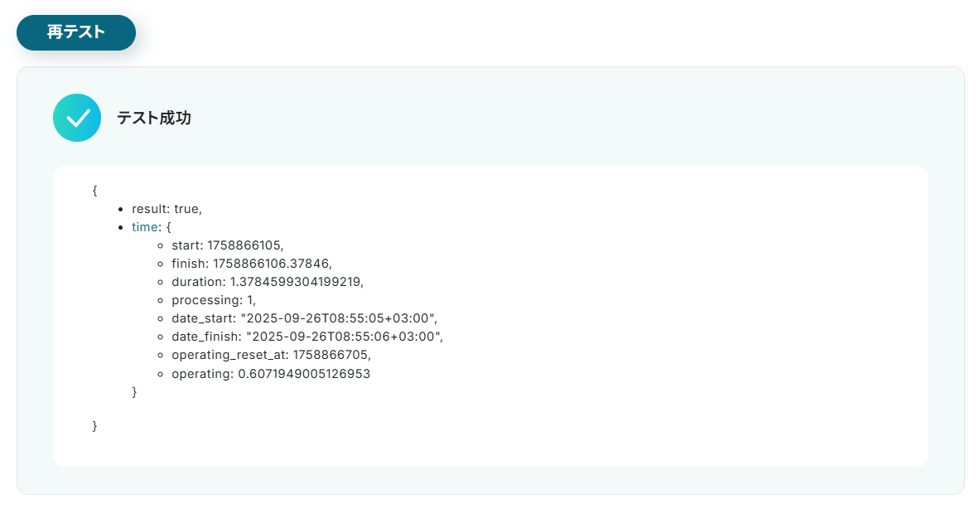Click the bullet before time entry
This screenshot has height=509, width=980.
click(121, 228)
